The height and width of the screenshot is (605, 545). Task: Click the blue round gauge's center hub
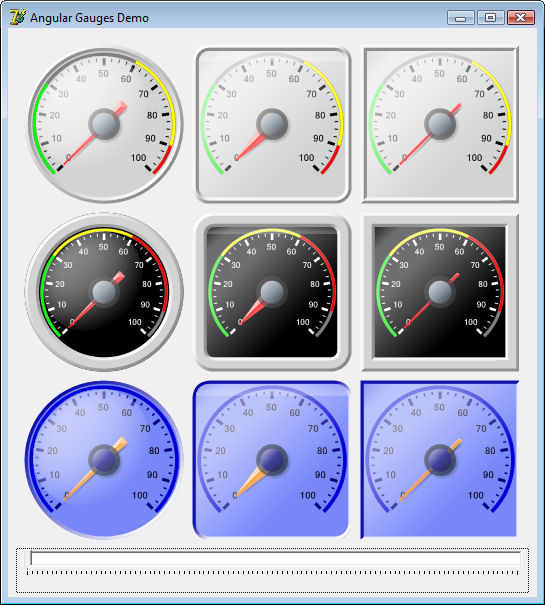tap(104, 460)
